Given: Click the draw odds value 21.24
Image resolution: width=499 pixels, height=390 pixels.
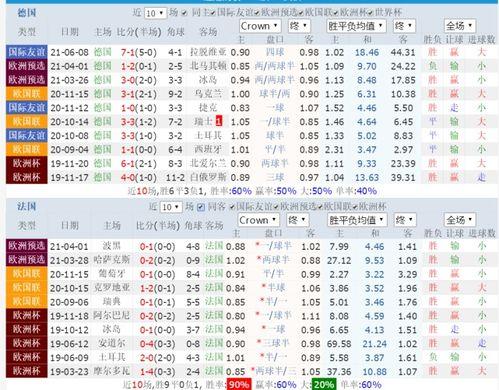Looking at the screenshot, I should pyautogui.click(x=374, y=344).
